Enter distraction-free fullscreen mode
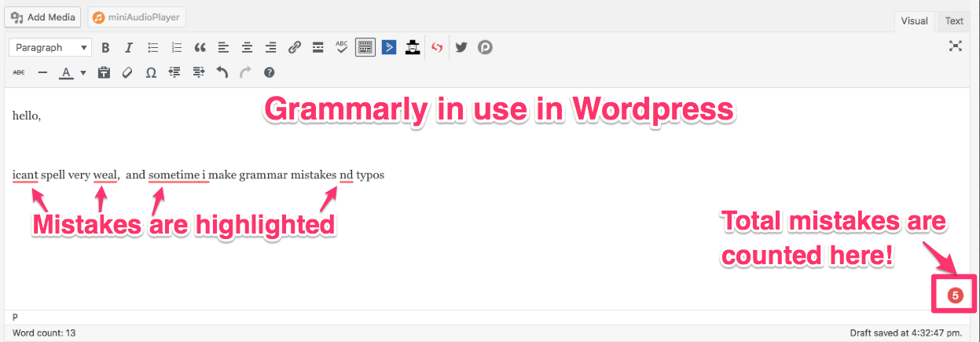Screen dimensions: 980x342 pos(956,46)
